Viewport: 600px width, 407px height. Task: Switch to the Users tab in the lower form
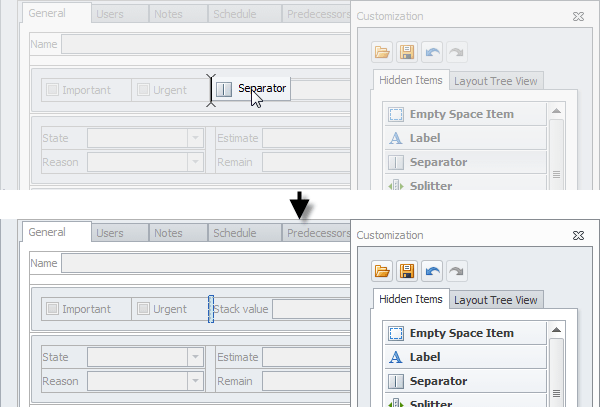click(110, 233)
